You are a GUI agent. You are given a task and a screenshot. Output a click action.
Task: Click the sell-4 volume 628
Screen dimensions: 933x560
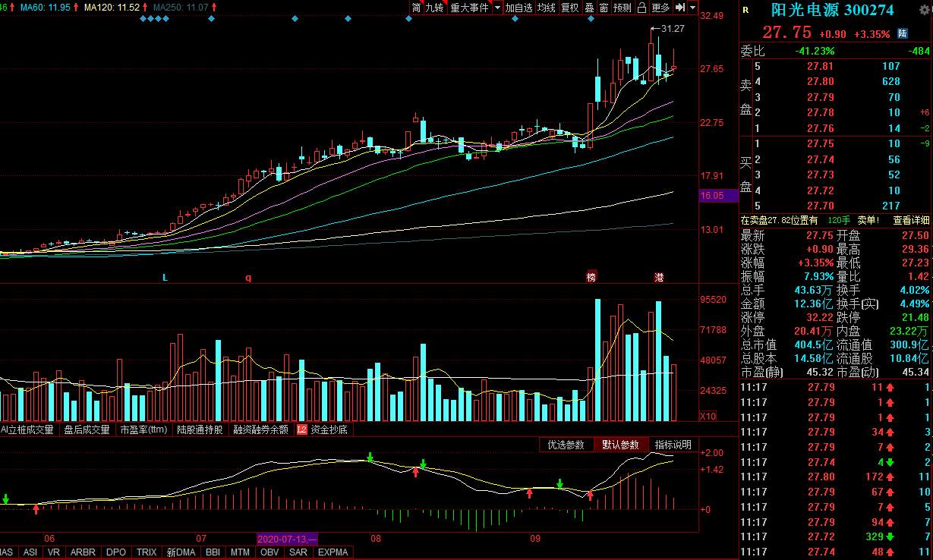click(891, 81)
